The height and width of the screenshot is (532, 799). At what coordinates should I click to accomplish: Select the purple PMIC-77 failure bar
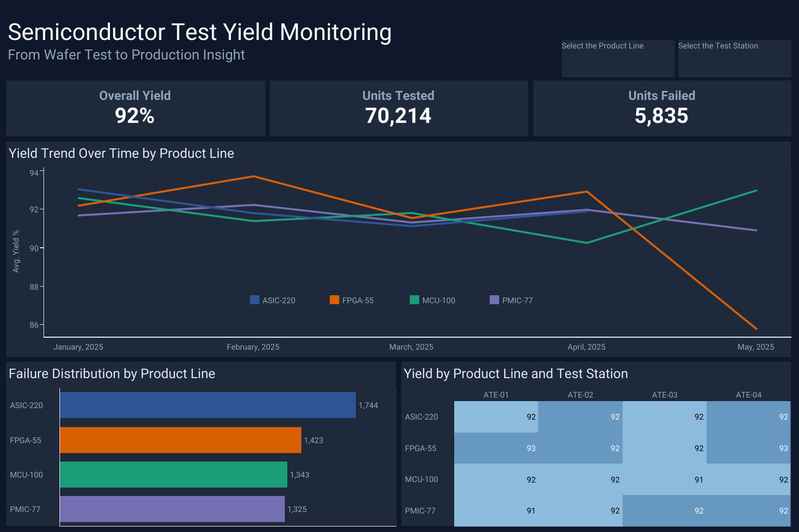coord(172,509)
